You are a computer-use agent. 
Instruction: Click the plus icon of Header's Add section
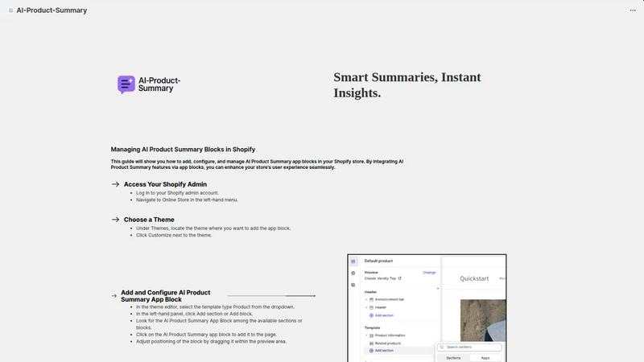371,315
